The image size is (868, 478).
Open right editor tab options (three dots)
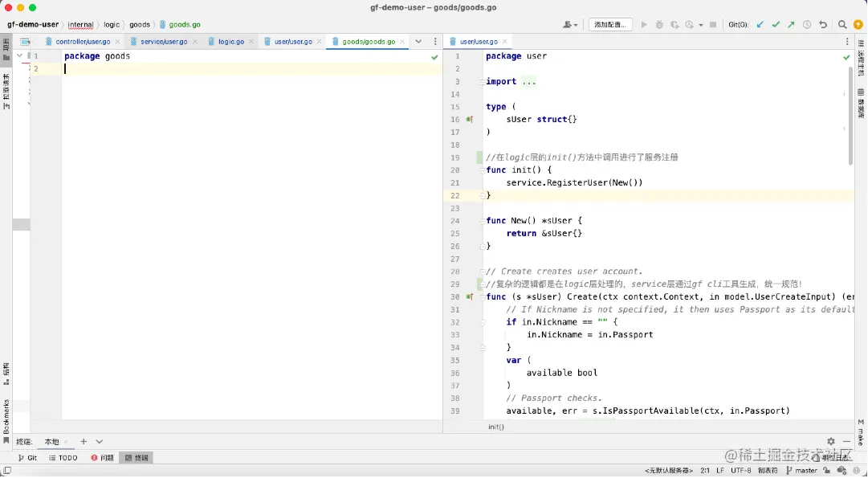tap(847, 42)
